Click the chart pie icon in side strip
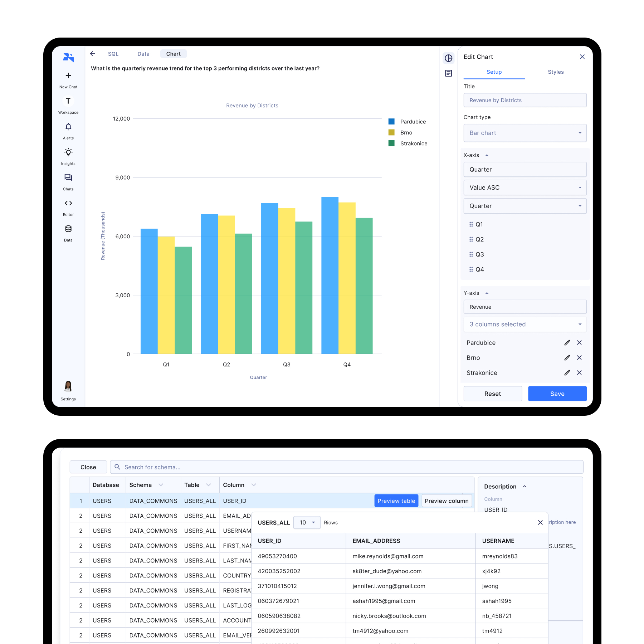Screen dimensions: 644x644 (x=448, y=58)
